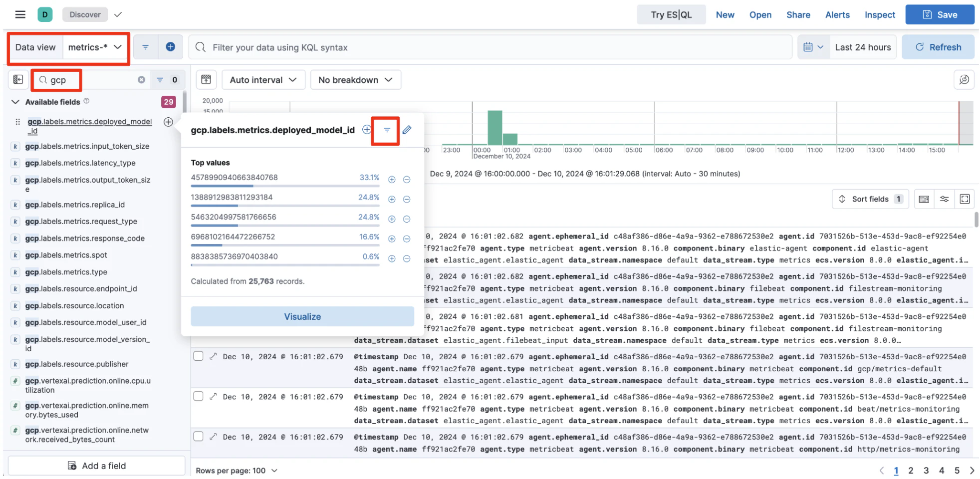Open the Alerts top menu item
This screenshot has height=479, width=980.
(x=837, y=15)
